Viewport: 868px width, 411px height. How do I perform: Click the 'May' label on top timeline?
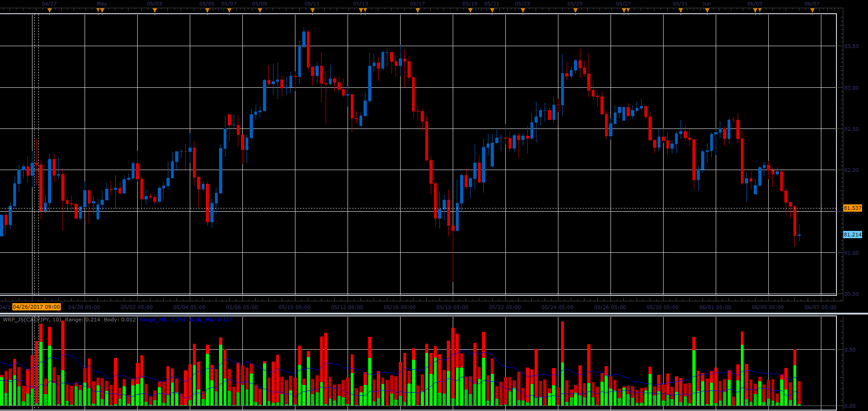click(102, 4)
